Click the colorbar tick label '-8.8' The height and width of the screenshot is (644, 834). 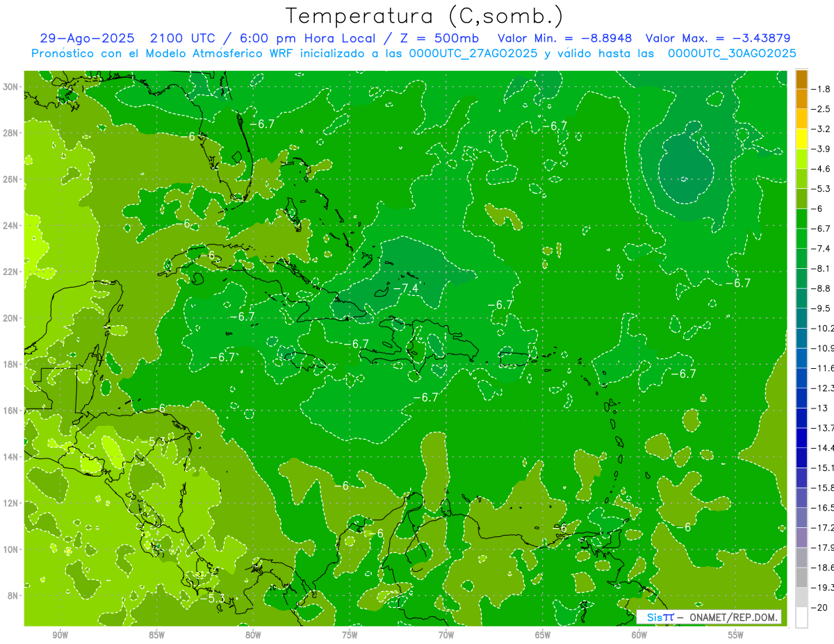[x=821, y=288]
